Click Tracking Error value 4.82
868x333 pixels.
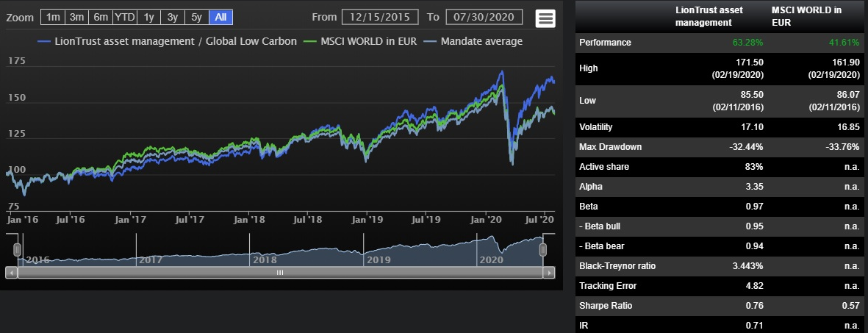(x=756, y=286)
